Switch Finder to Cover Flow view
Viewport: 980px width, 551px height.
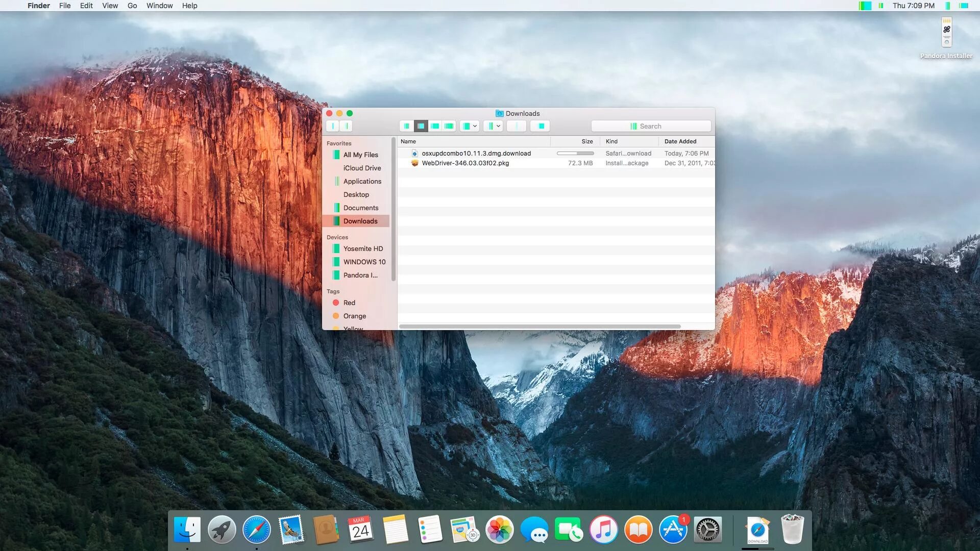coord(449,126)
